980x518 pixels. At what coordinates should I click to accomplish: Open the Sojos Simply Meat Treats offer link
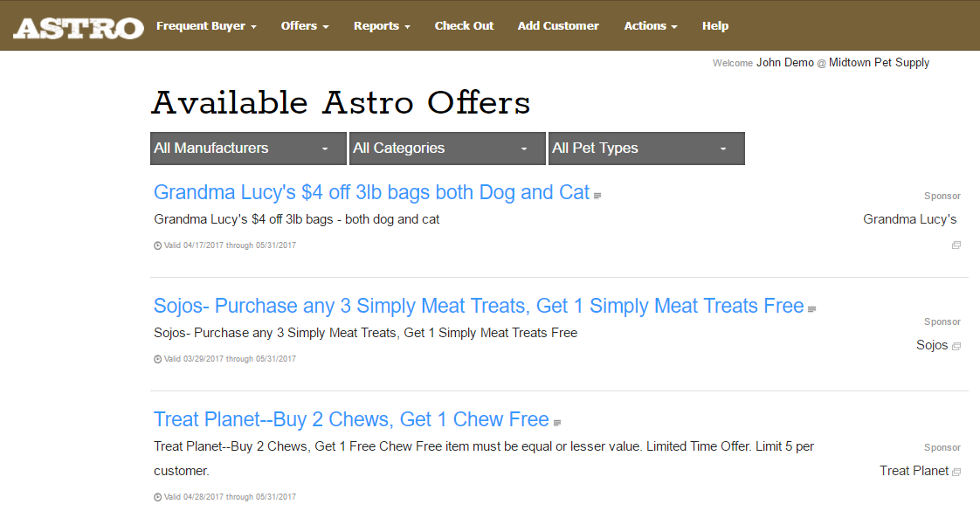[479, 307]
